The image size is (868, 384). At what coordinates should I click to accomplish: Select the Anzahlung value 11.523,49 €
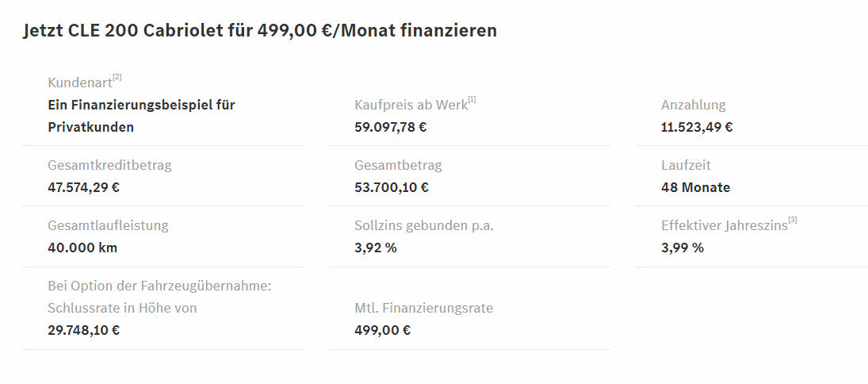[x=697, y=127]
